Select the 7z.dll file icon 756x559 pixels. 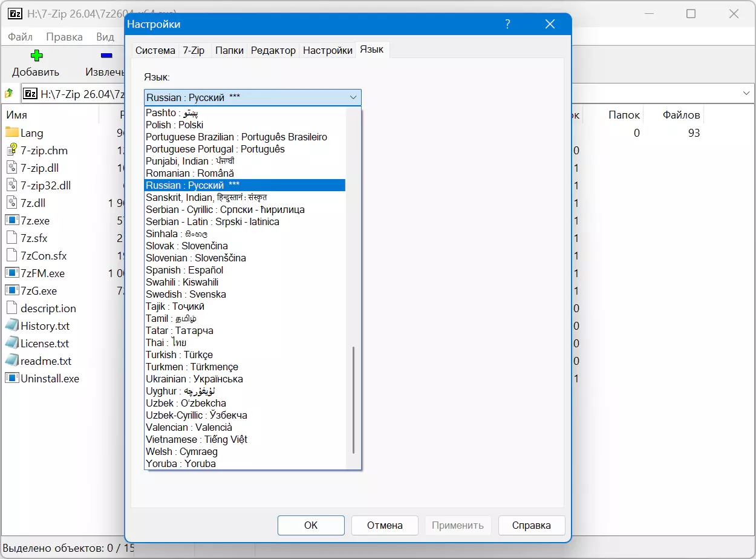click(x=12, y=203)
